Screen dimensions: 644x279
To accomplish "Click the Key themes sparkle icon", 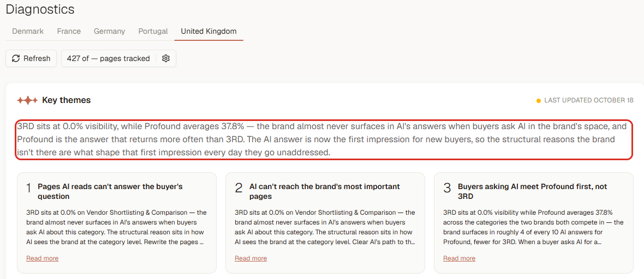I will (27, 100).
